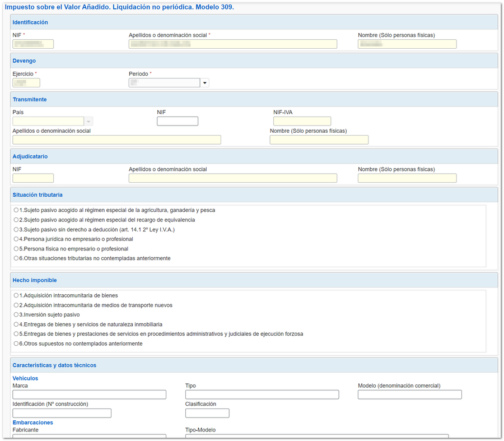Focus the Transmitente NIF text box
This screenshot has width=504, height=441.
(x=178, y=121)
